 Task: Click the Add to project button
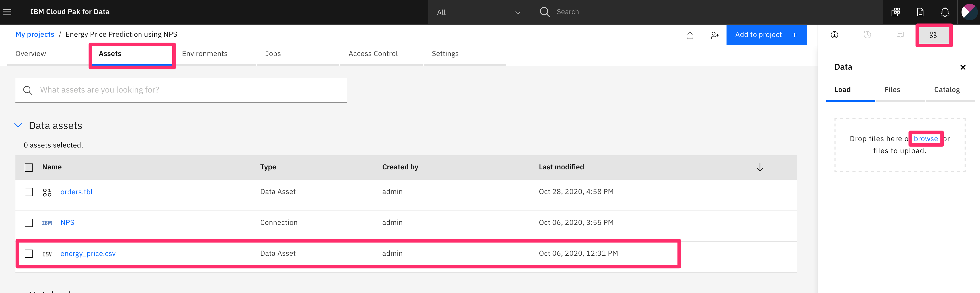[x=766, y=35]
